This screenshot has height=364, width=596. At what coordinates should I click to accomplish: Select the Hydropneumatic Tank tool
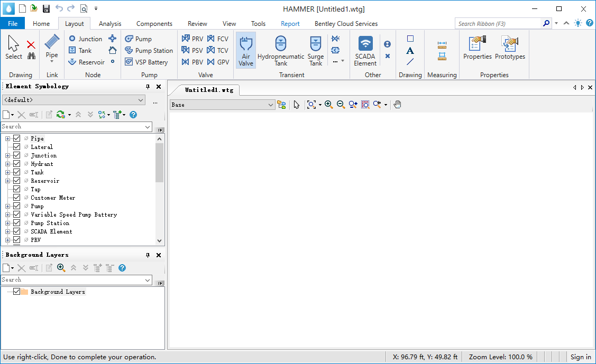pos(281,51)
